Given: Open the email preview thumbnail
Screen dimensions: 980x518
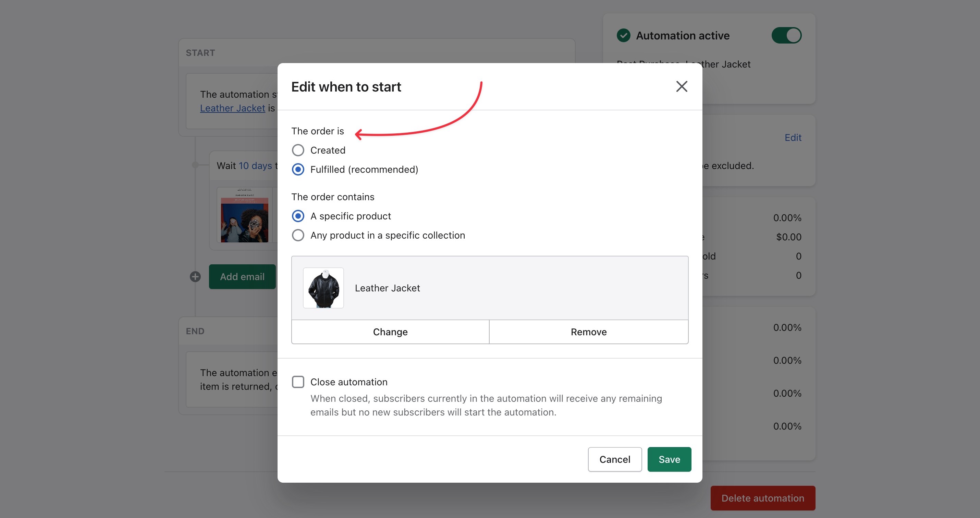Looking at the screenshot, I should pos(245,216).
